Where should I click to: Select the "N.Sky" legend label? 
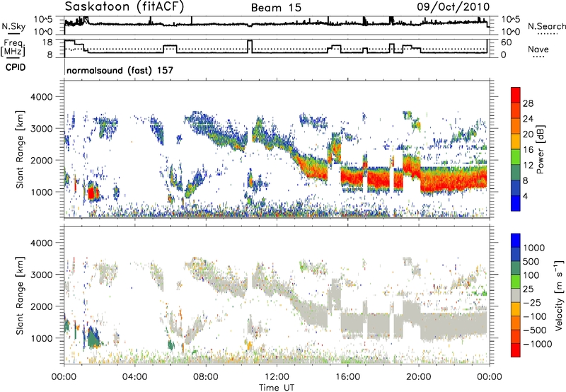tap(13, 26)
